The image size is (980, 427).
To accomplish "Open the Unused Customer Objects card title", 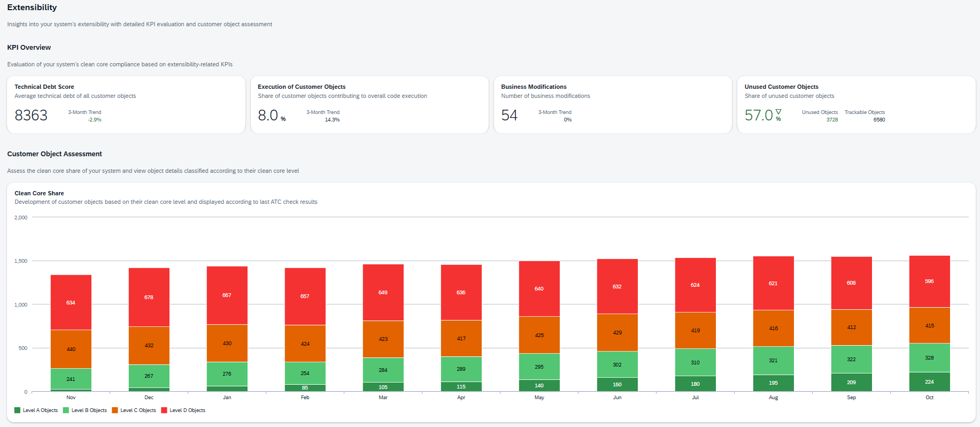I will [x=781, y=87].
